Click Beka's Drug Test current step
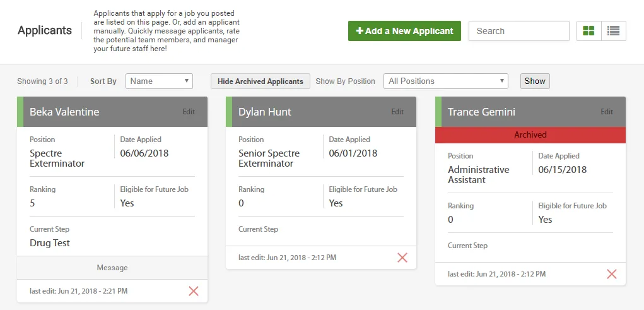 [50, 243]
